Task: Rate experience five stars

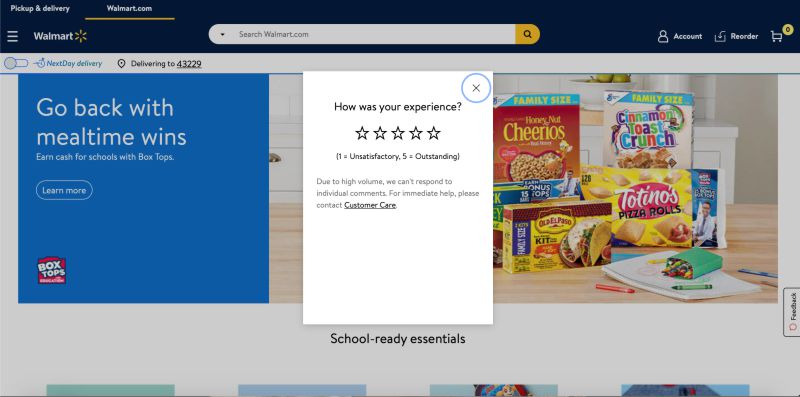Action: click(434, 133)
